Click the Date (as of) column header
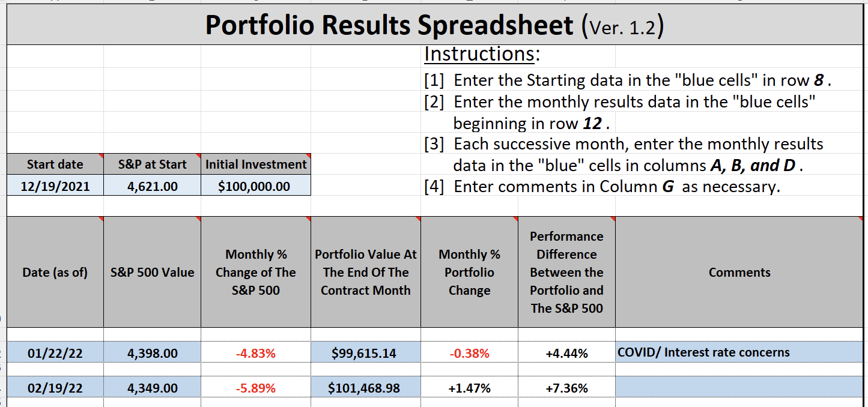This screenshot has height=407, width=868. pyautogui.click(x=55, y=273)
